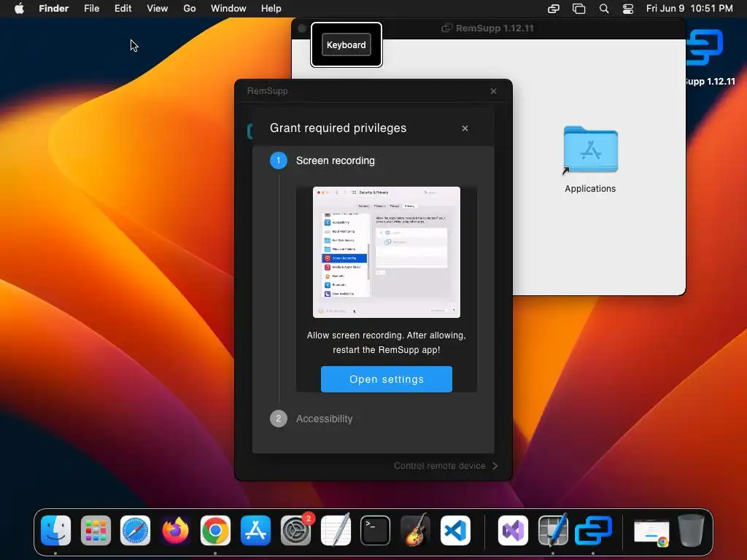
Task: Open the Edit menu
Action: pos(123,9)
